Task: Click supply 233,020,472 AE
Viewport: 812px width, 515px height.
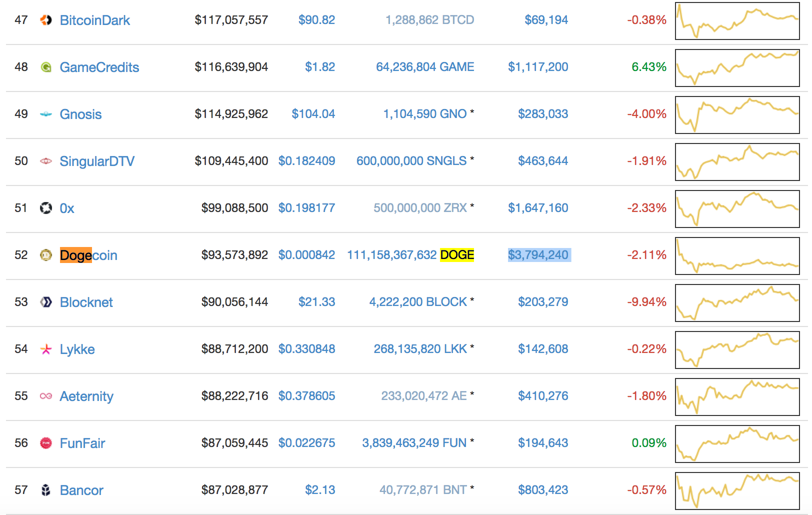Action: tap(424, 396)
